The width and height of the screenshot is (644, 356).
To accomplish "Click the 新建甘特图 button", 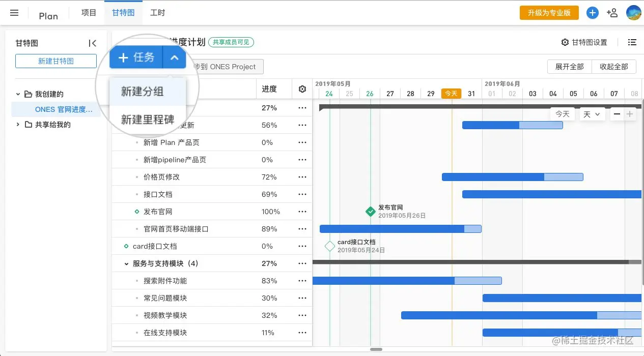I will (56, 61).
